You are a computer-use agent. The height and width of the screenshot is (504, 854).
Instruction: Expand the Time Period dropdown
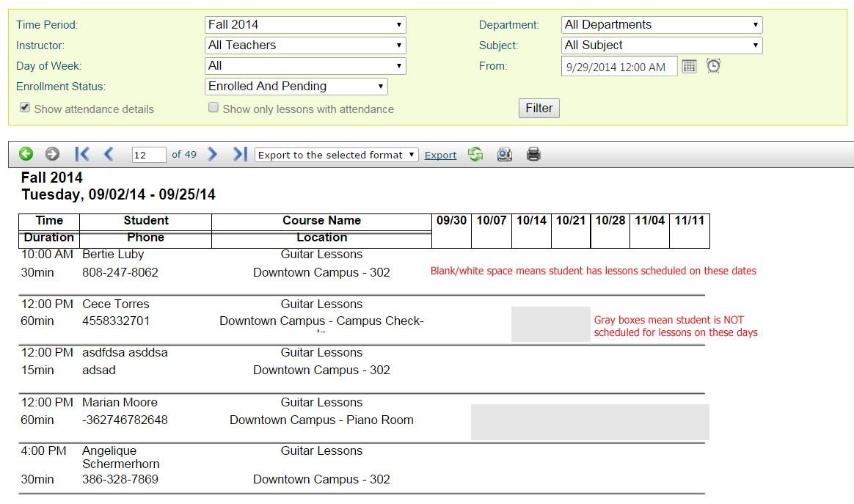(x=305, y=25)
